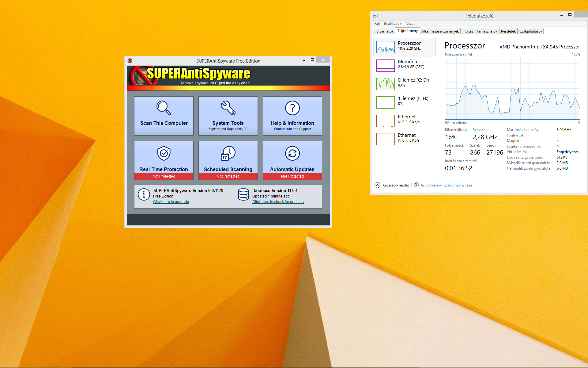
Task: Click Not Protected status under Automatic Updates
Action: click(x=292, y=176)
